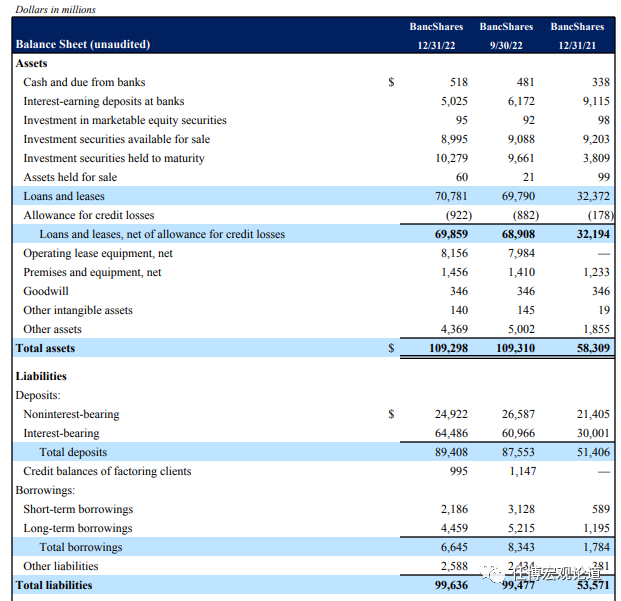The height and width of the screenshot is (601, 621).
Task: Click the 12/31/21 column date header
Action: pos(577,46)
